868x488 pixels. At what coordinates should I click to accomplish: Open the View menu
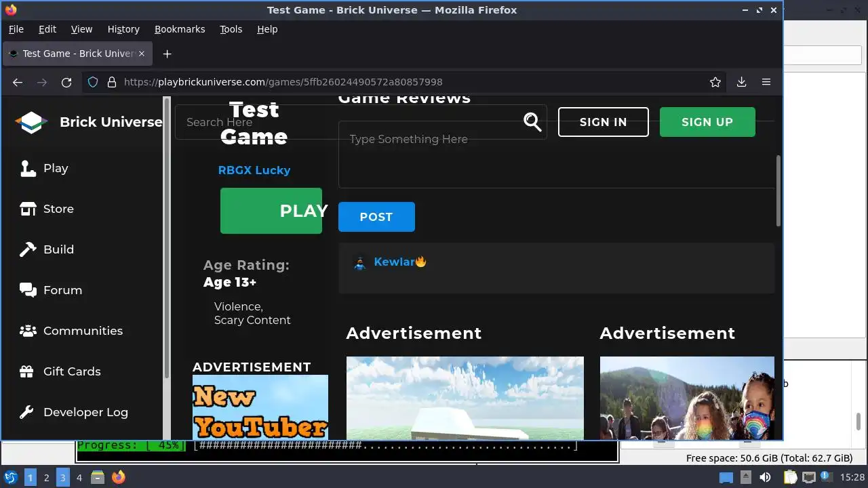tap(81, 29)
